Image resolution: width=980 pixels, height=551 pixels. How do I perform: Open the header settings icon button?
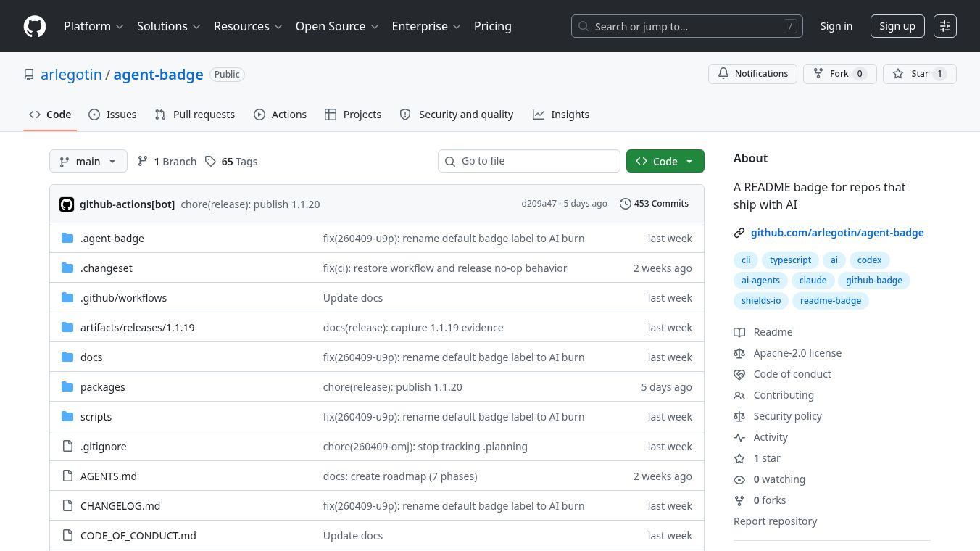coord(944,26)
